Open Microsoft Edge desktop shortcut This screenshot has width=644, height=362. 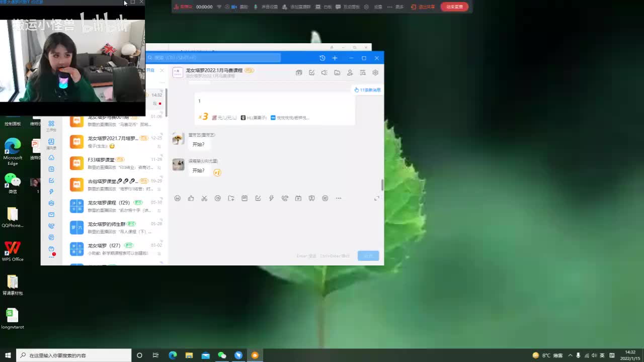[13, 152]
